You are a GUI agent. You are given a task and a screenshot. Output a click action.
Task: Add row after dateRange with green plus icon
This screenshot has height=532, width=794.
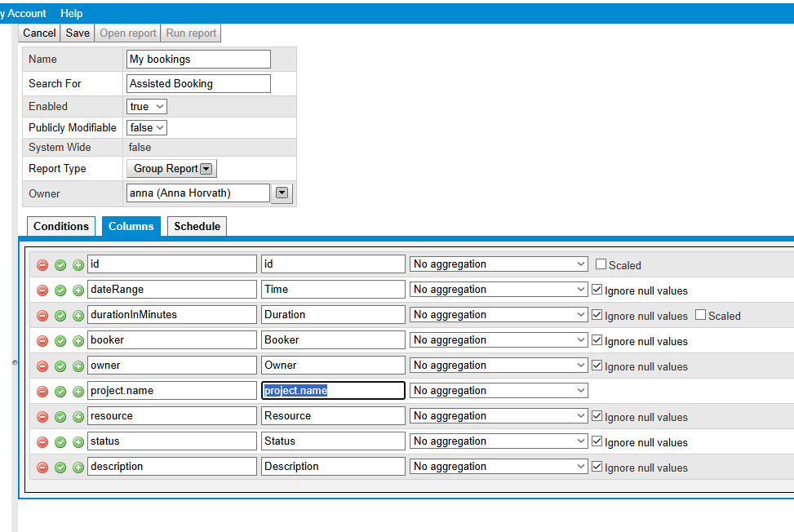[78, 290]
